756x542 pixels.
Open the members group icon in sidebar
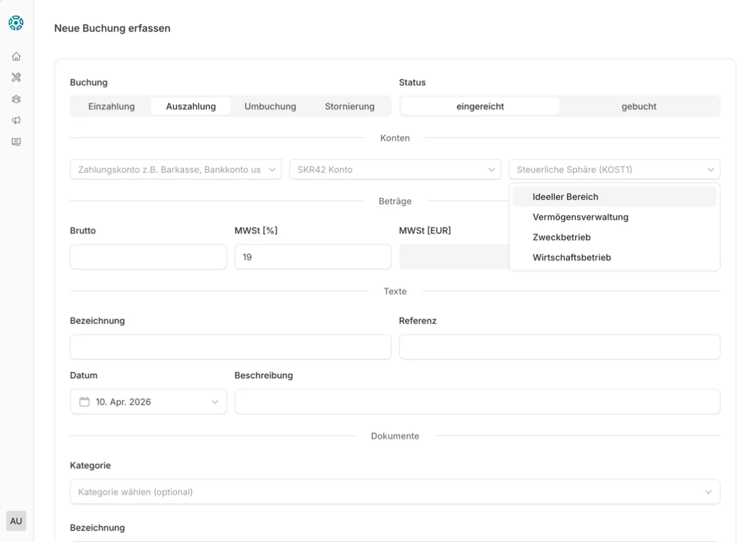[16, 99]
